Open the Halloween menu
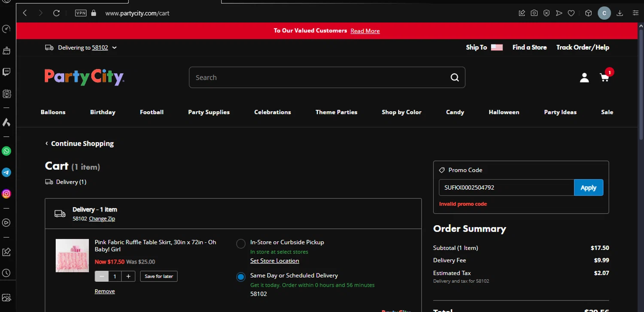 point(504,112)
